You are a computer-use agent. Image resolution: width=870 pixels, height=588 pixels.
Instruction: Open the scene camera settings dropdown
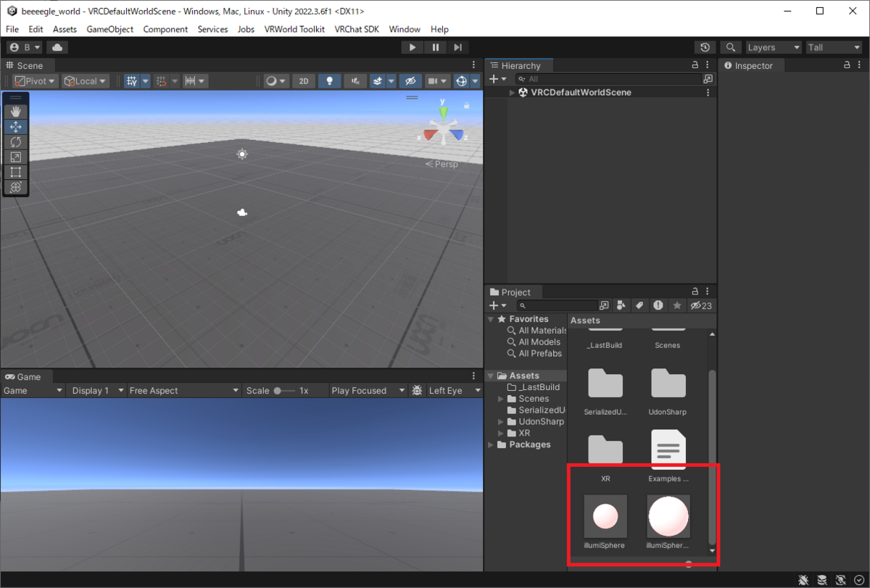click(x=437, y=81)
